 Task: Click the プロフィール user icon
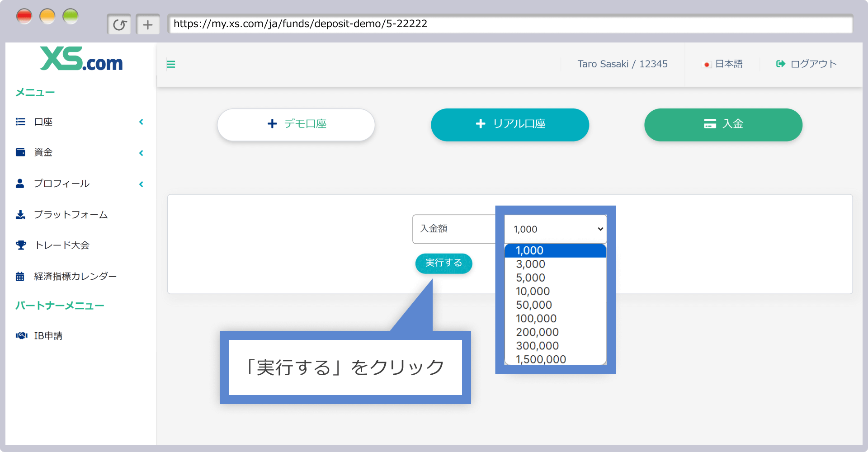(x=20, y=183)
